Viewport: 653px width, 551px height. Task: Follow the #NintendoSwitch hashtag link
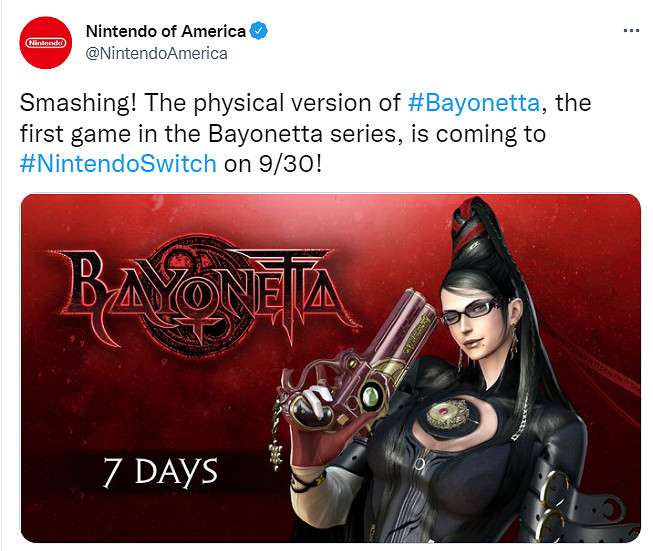pos(118,163)
